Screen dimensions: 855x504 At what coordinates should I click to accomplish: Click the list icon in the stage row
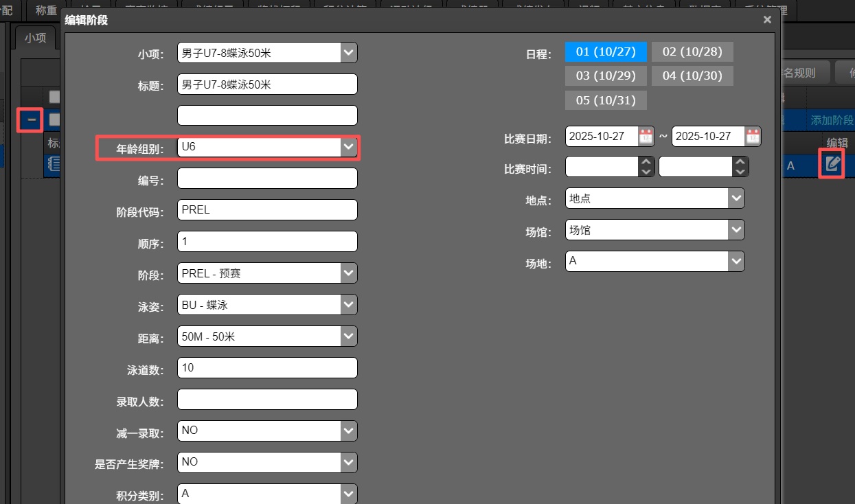click(x=54, y=164)
